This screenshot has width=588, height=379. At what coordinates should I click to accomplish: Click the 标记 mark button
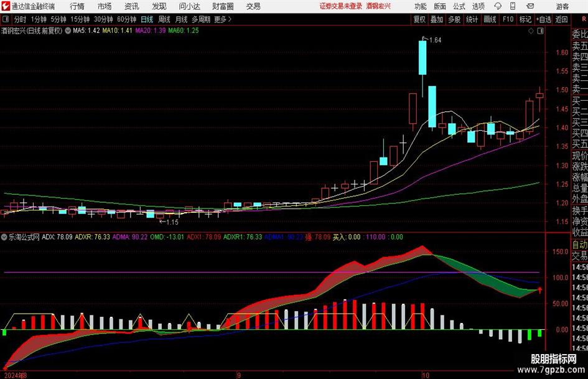tap(525, 19)
